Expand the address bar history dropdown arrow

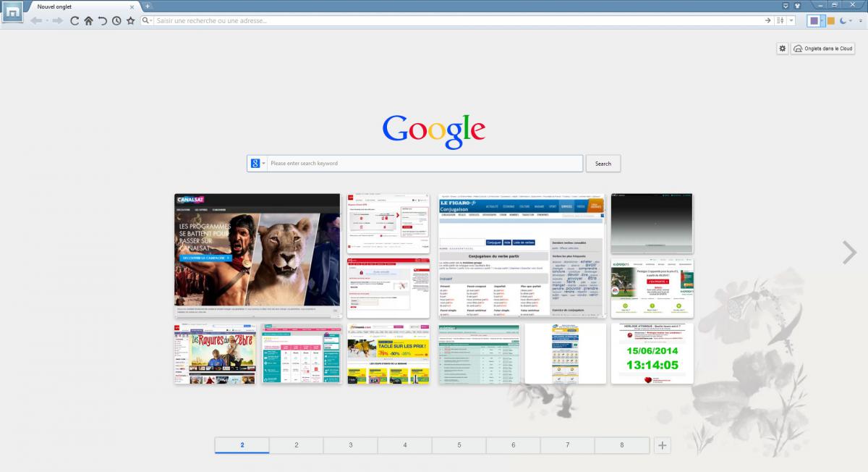tap(791, 21)
